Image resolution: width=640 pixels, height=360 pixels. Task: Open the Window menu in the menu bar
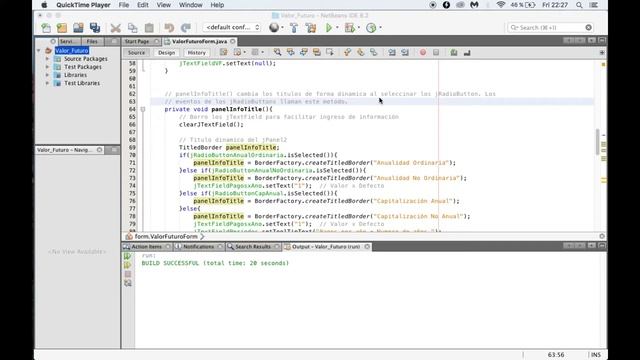coord(191,5)
